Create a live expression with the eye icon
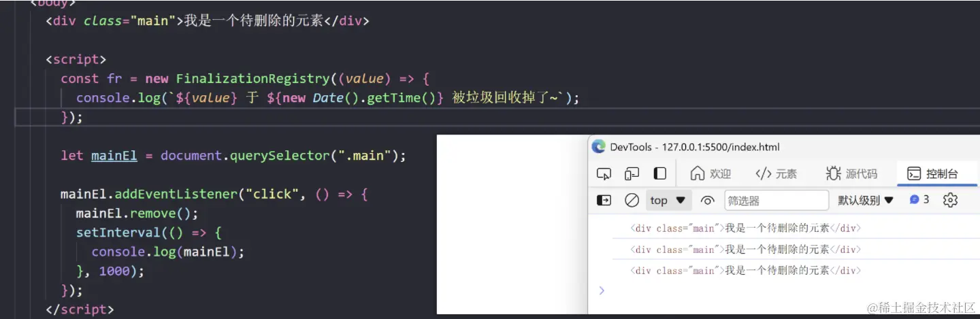This screenshot has height=319, width=980. coord(708,201)
